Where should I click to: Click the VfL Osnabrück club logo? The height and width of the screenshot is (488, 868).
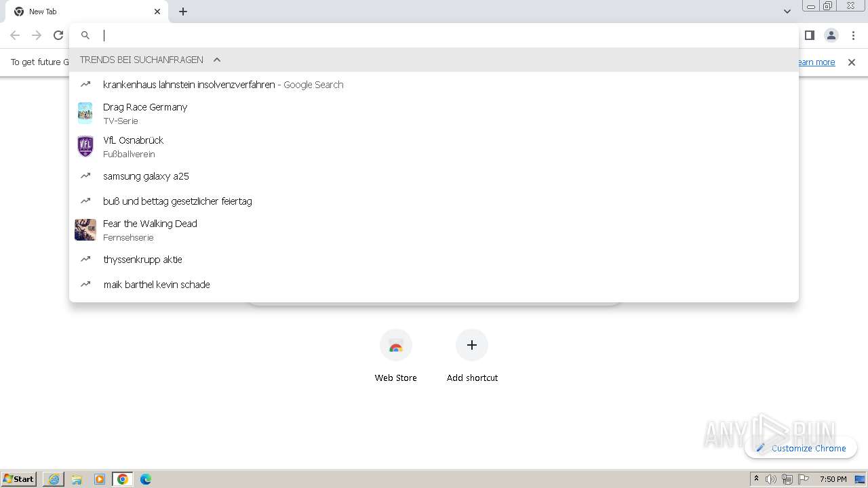[85, 146]
